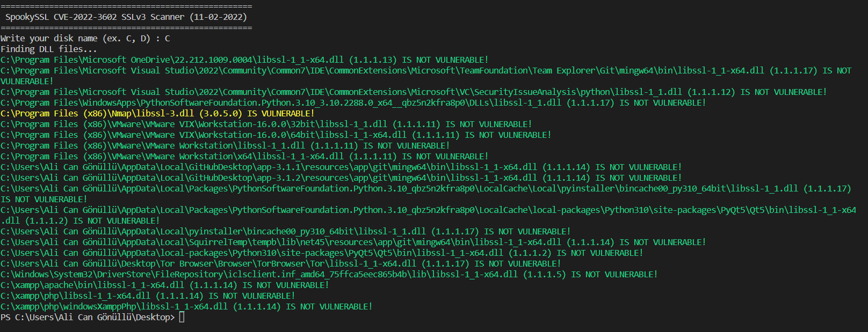Viewport: 868px width, 332px height.
Task: Click the VMware VIX 32bit libssl line
Action: pyautogui.click(x=266, y=124)
